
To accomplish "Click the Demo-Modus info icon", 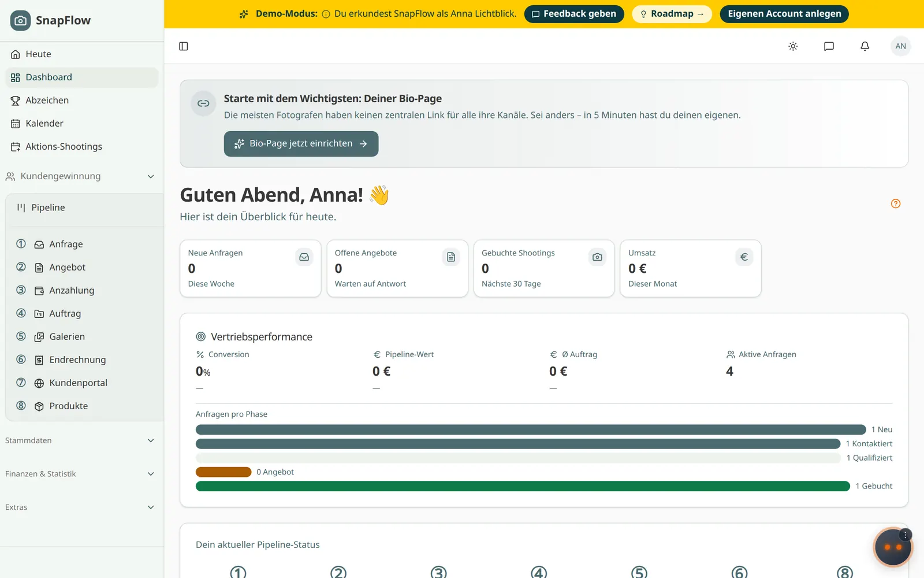I will (326, 14).
